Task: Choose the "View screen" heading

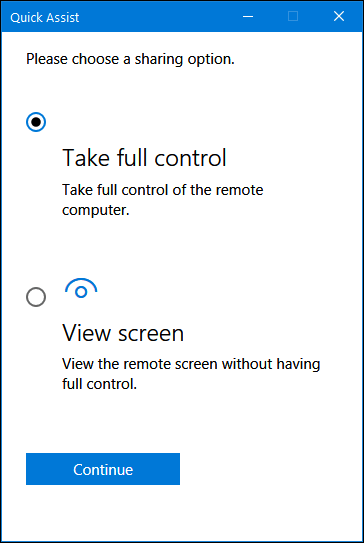Action: pos(123,333)
